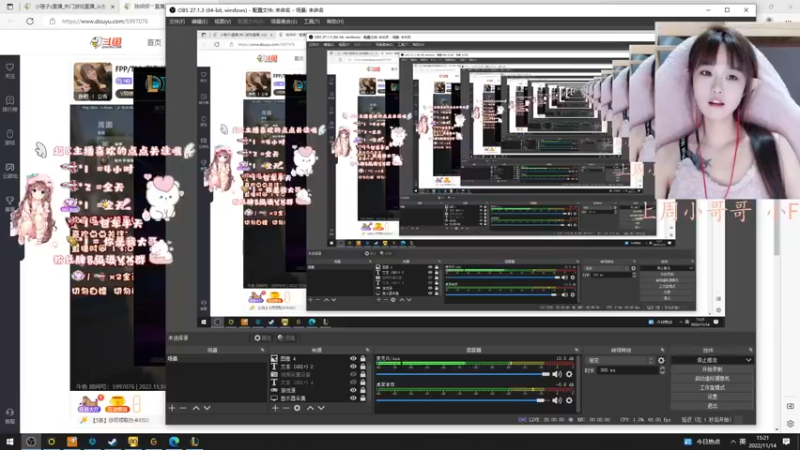Toggle visibility of the 图像 4 source
The image size is (800, 450).
353,359
